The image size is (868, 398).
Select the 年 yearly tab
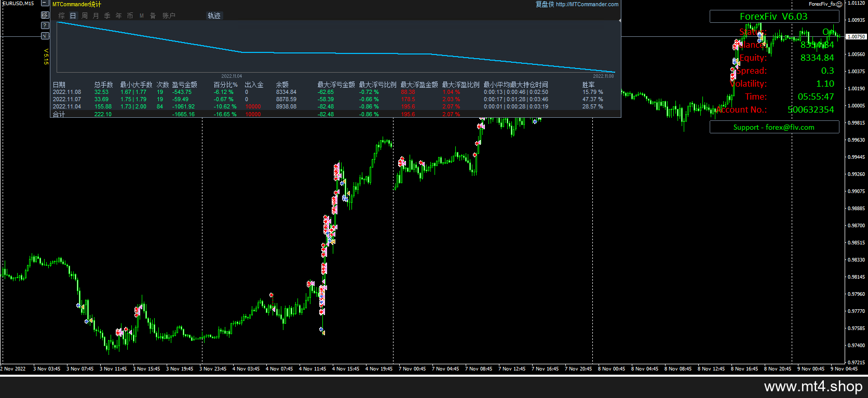pyautogui.click(x=119, y=16)
